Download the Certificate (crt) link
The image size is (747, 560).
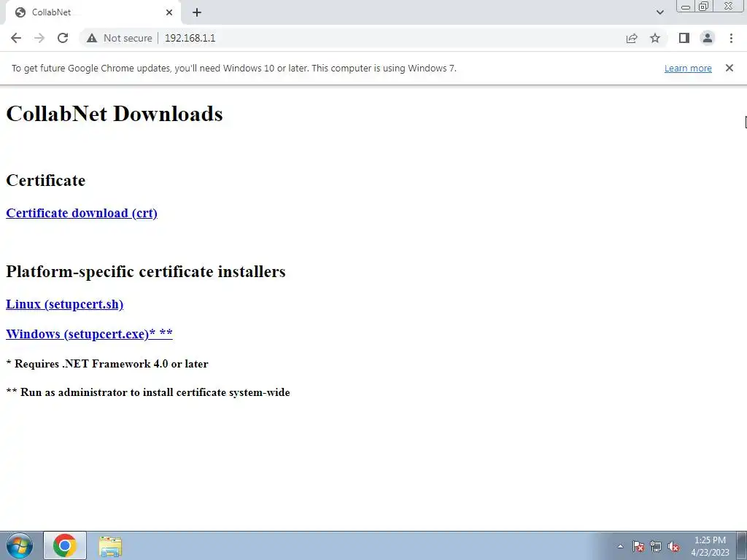click(x=82, y=213)
